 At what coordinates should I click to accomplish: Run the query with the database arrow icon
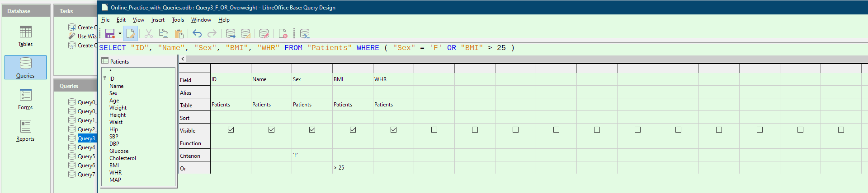point(231,34)
